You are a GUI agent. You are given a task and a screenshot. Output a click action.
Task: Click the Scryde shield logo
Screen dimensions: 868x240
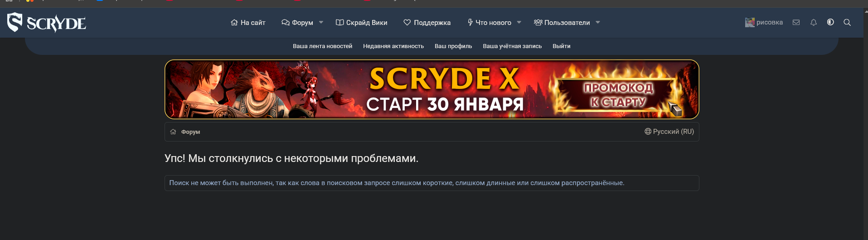pos(15,22)
